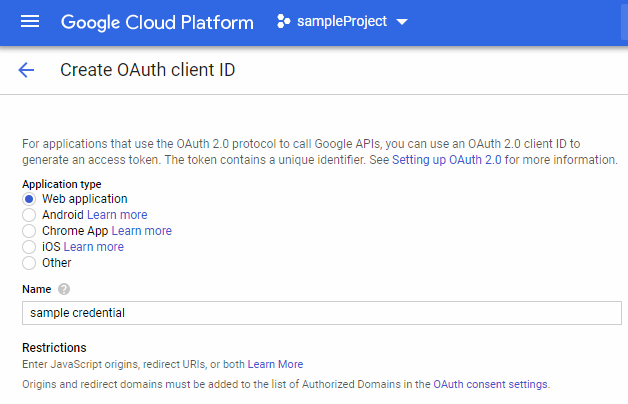Screen dimensions: 628x404
Task: Open help tooltip next to Name
Action: (x=64, y=289)
